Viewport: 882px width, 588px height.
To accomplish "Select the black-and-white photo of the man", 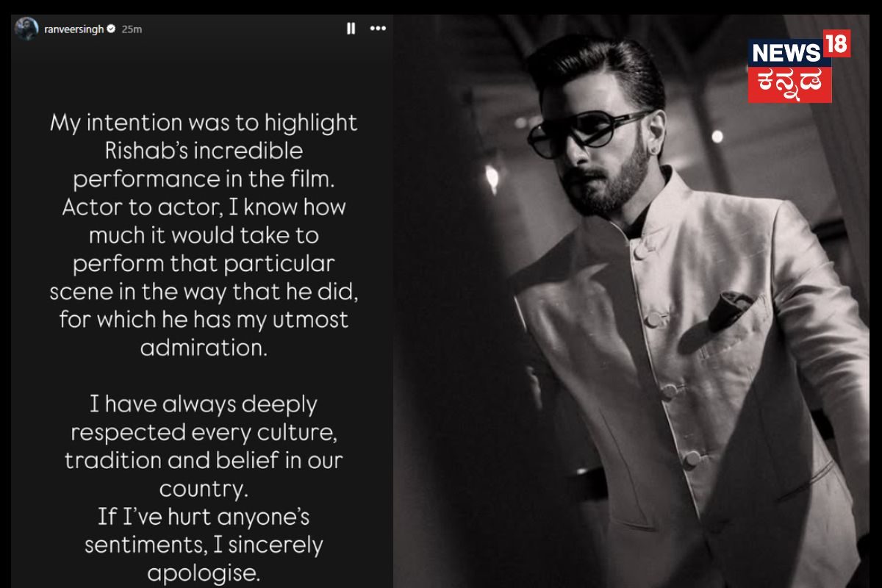I will (x=637, y=301).
